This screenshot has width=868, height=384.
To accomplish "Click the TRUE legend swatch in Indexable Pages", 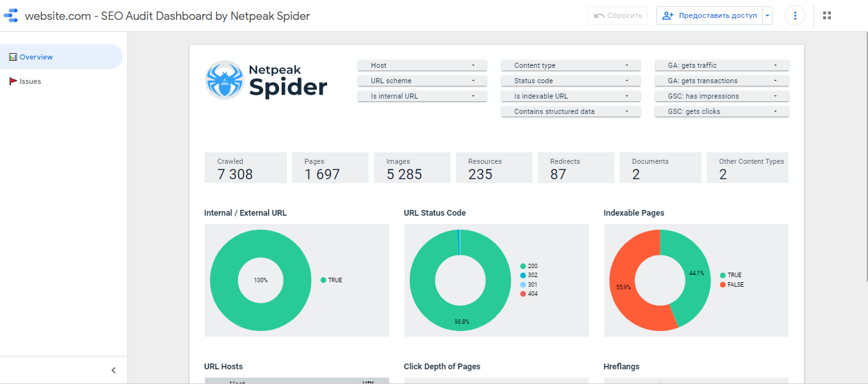I will click(723, 275).
